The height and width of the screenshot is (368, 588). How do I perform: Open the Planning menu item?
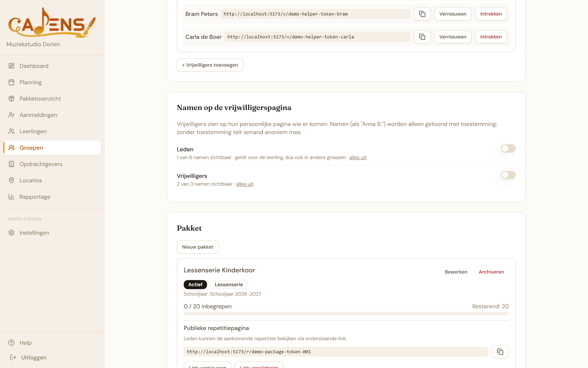pyautogui.click(x=52, y=82)
